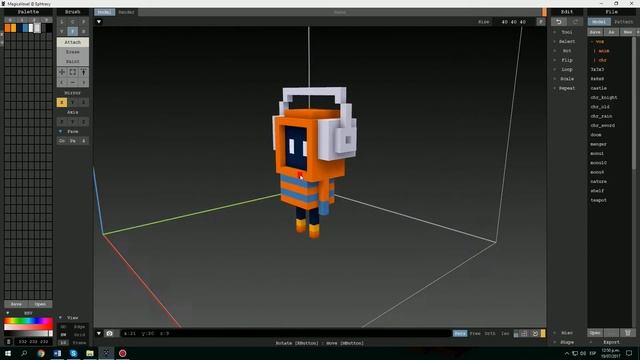Expand the Repeat section in Edit panel
The height and width of the screenshot is (360, 640).
pos(567,89)
